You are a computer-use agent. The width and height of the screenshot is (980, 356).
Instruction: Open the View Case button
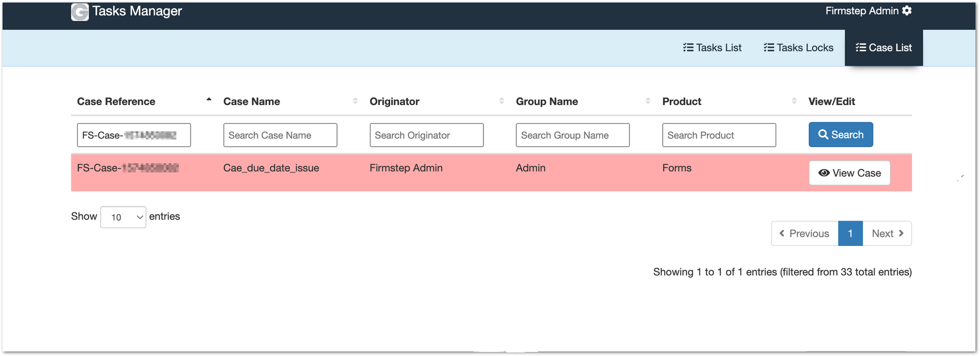point(849,173)
